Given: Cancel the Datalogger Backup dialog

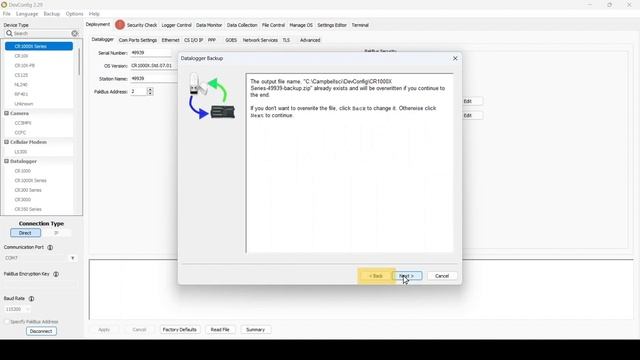Looking at the screenshot, I should coord(442,276).
